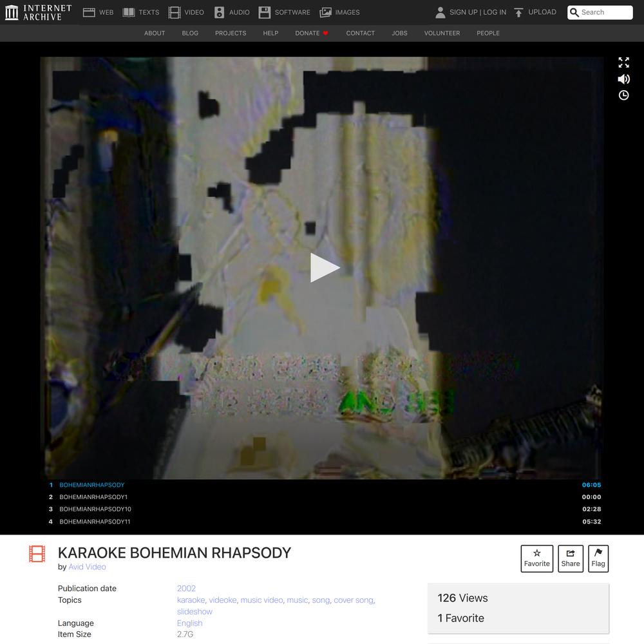Screen dimensions: 644x644
Task: Open the ABOUT menu item
Action: coord(155,33)
